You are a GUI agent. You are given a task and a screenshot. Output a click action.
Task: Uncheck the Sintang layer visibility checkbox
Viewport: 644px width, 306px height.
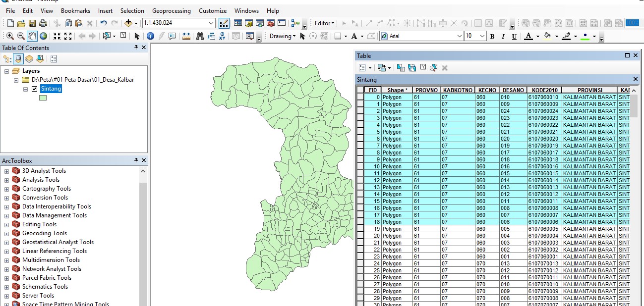click(x=33, y=88)
